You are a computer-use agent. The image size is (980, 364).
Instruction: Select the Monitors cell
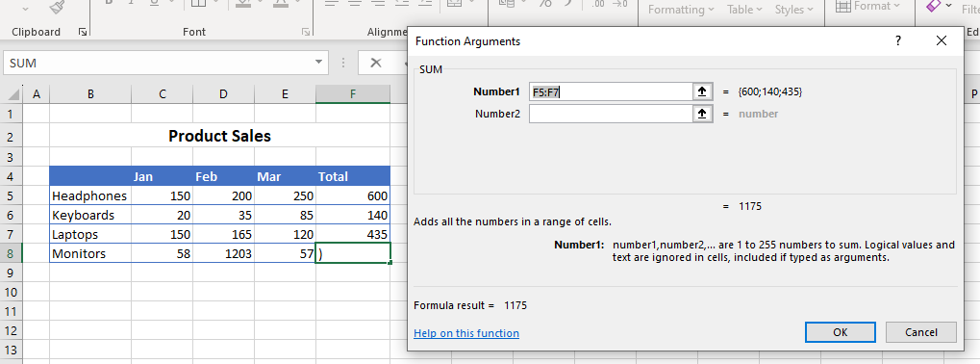click(90, 254)
